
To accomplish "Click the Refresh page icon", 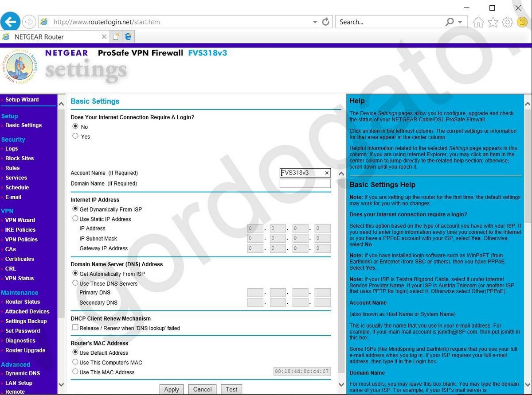I will click(x=325, y=22).
